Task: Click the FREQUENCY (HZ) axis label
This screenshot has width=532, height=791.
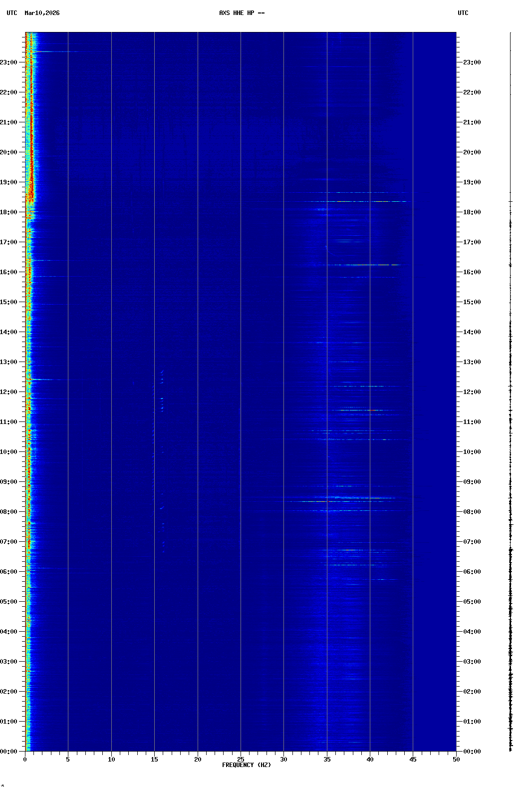Action: click(247, 765)
